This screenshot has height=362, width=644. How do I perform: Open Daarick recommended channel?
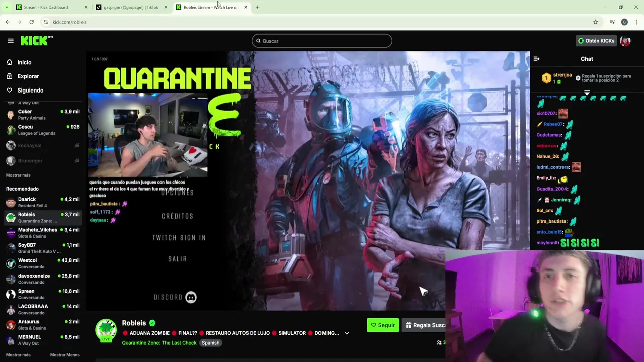tap(43, 202)
